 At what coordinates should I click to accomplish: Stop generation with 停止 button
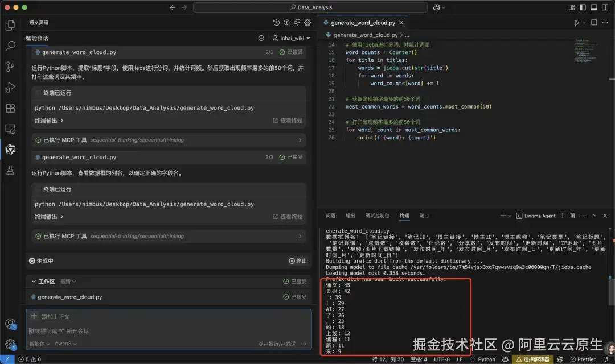tap(298, 261)
